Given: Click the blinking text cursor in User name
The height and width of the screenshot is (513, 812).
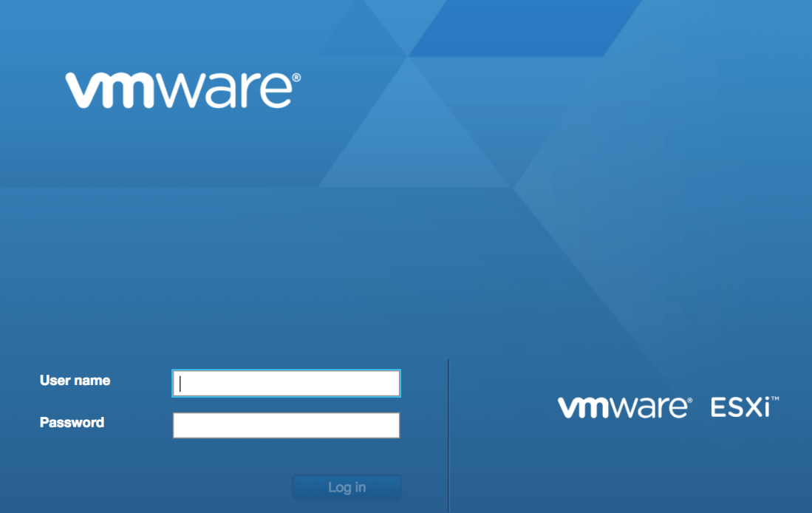Looking at the screenshot, I should 180,384.
